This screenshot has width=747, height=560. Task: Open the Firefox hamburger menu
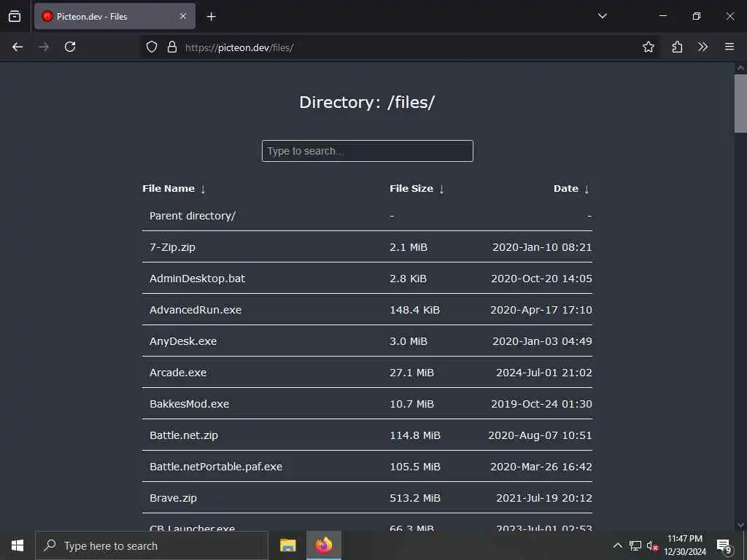click(x=729, y=47)
